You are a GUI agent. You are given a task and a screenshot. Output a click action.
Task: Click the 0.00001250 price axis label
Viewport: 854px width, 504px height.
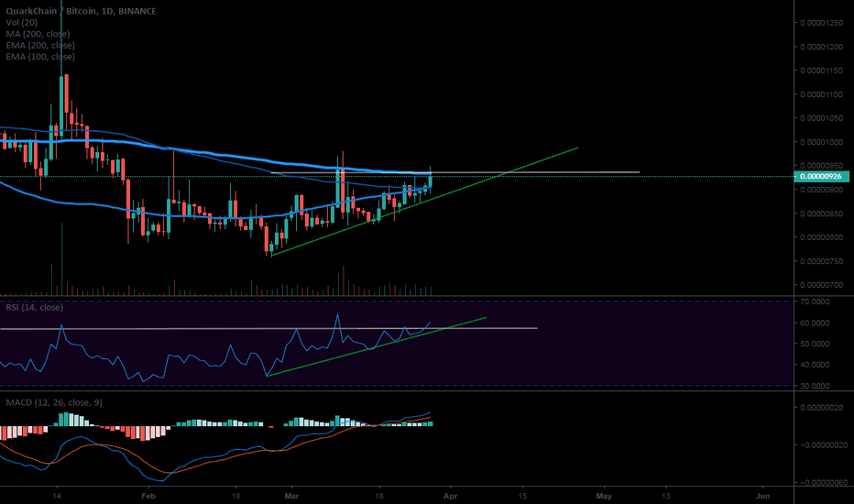point(821,23)
